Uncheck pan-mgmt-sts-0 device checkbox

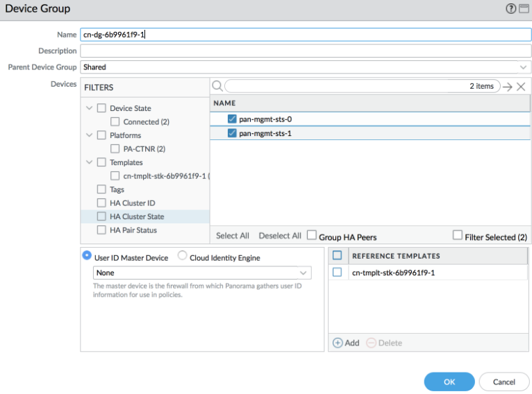[x=232, y=119]
